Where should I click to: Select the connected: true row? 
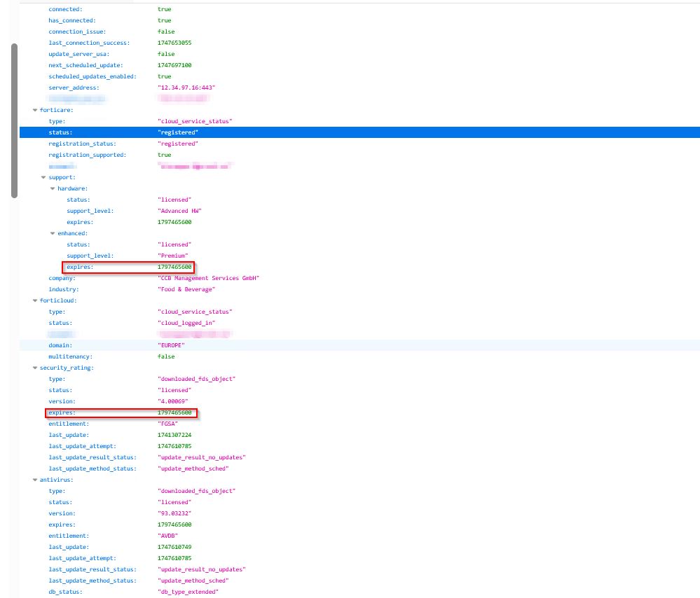[359, 9]
